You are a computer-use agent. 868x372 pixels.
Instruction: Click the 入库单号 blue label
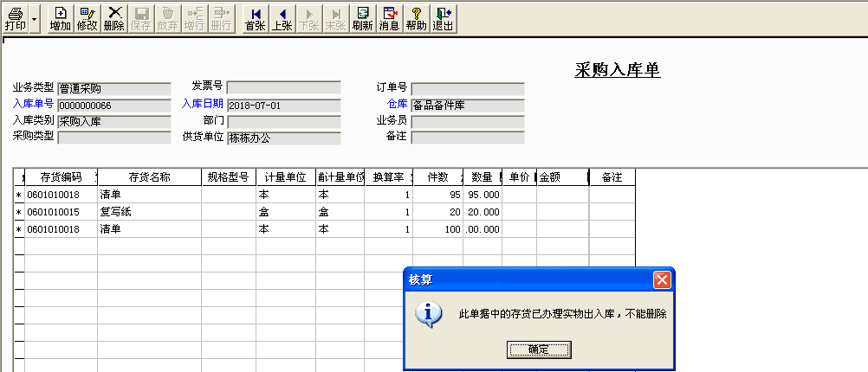33,103
